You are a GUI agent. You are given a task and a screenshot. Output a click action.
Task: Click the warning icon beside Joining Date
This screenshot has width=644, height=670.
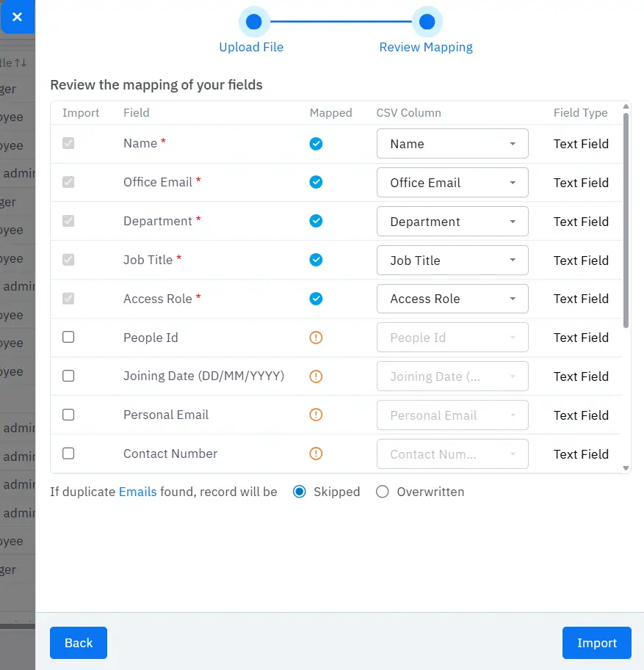316,376
